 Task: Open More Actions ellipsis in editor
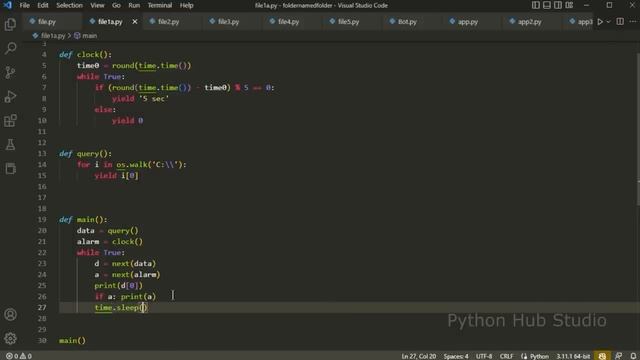(x=633, y=22)
